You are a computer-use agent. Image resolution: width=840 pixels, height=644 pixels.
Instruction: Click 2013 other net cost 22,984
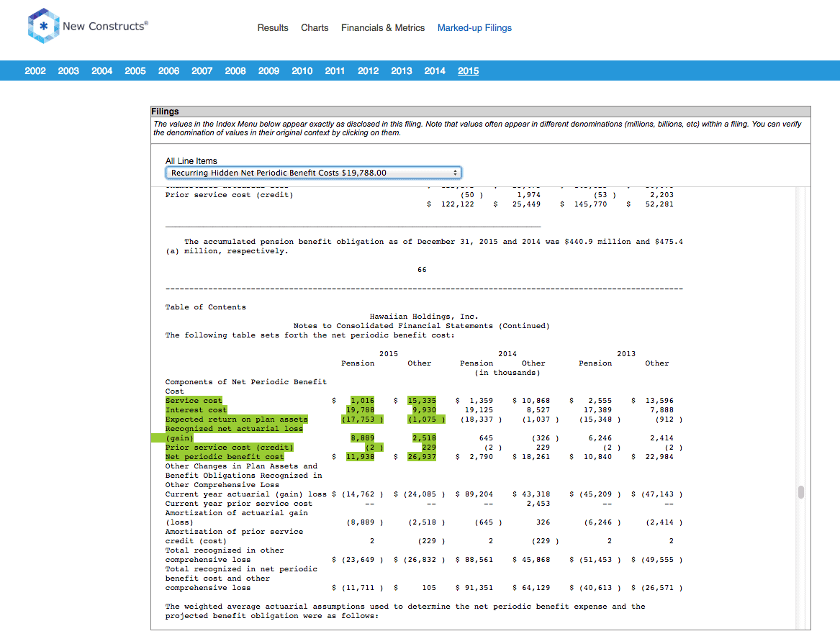pos(659,457)
